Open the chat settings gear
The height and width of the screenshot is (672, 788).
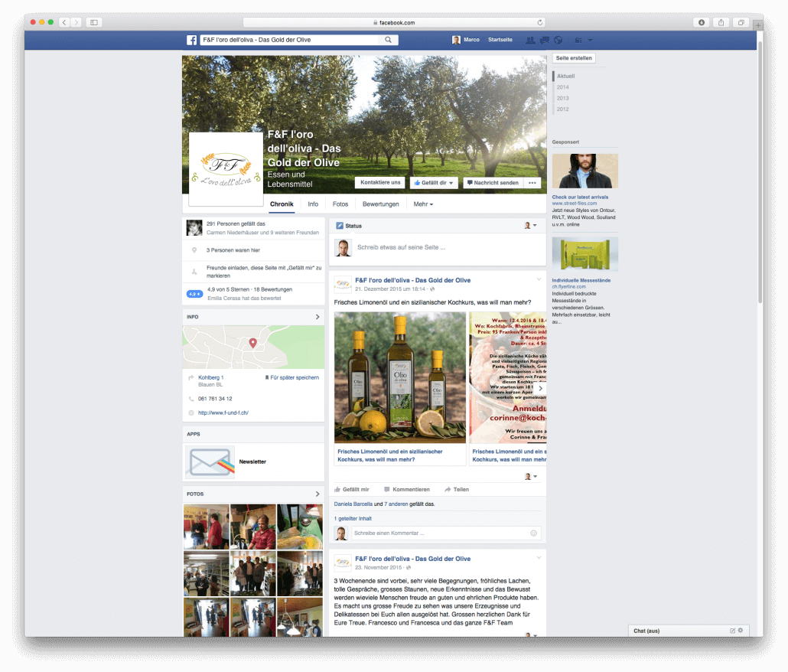(741, 630)
